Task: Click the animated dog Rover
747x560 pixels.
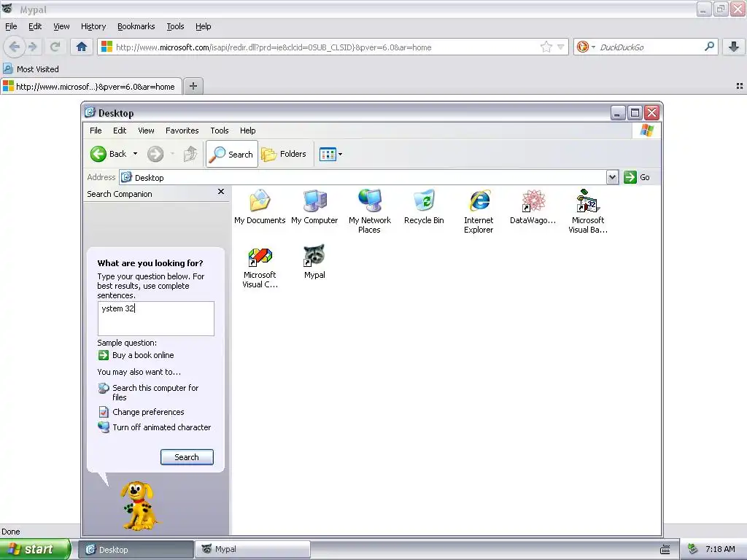Action: tap(139, 505)
